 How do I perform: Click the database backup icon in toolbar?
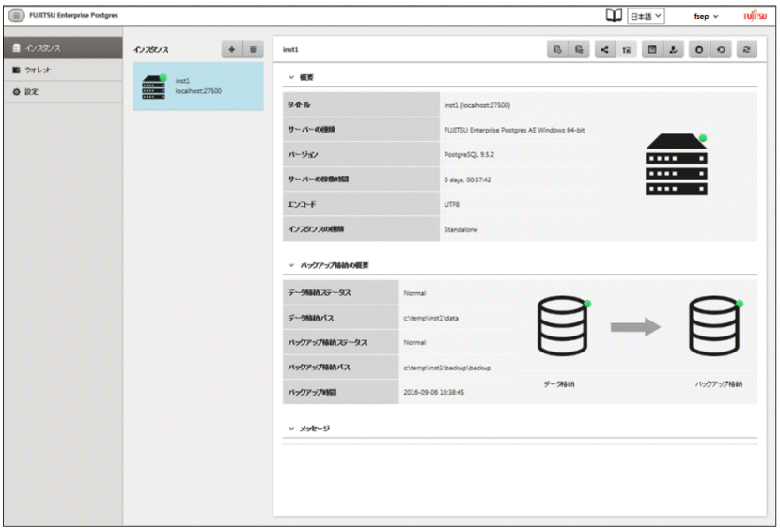(557, 49)
